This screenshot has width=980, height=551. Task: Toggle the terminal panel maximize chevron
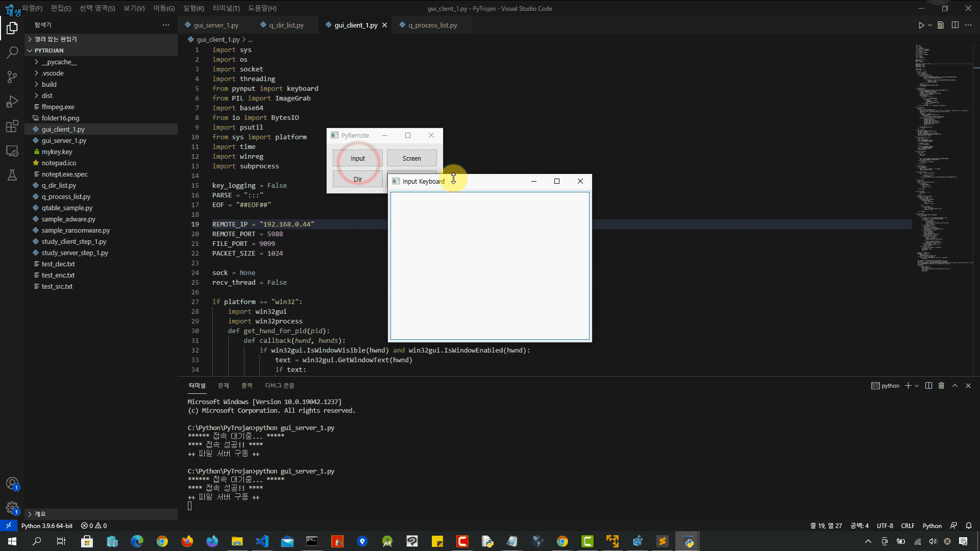(x=955, y=386)
